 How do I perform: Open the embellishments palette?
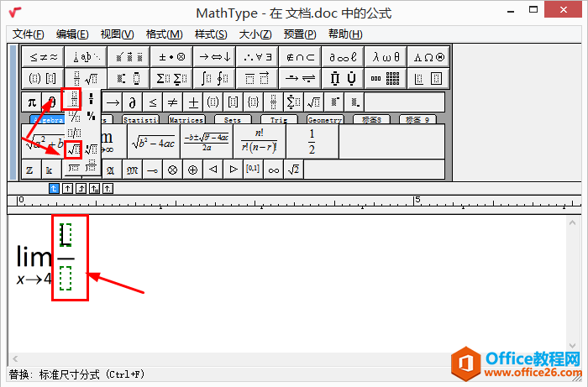tap(129, 57)
